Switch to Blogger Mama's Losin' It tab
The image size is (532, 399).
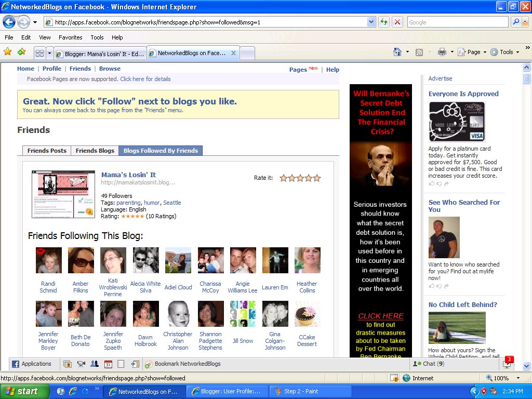(100, 54)
